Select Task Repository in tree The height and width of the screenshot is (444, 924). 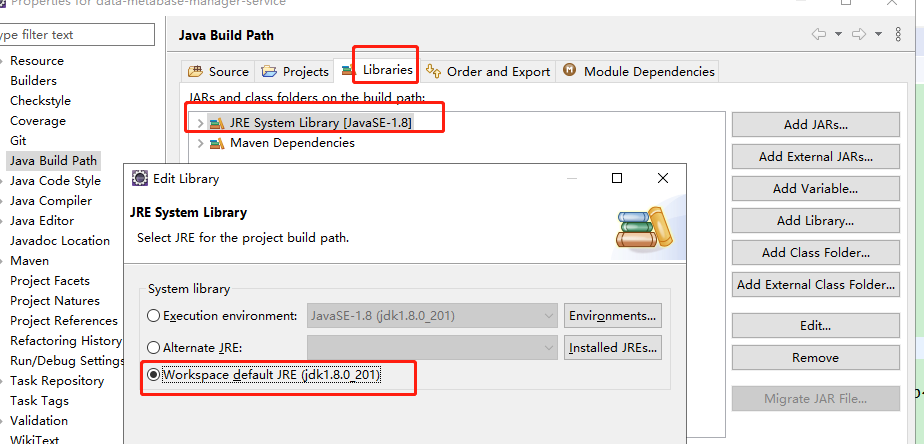coord(57,381)
